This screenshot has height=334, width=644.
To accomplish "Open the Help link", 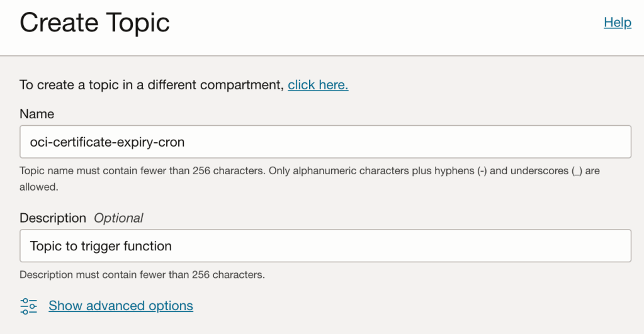I will pos(617,23).
